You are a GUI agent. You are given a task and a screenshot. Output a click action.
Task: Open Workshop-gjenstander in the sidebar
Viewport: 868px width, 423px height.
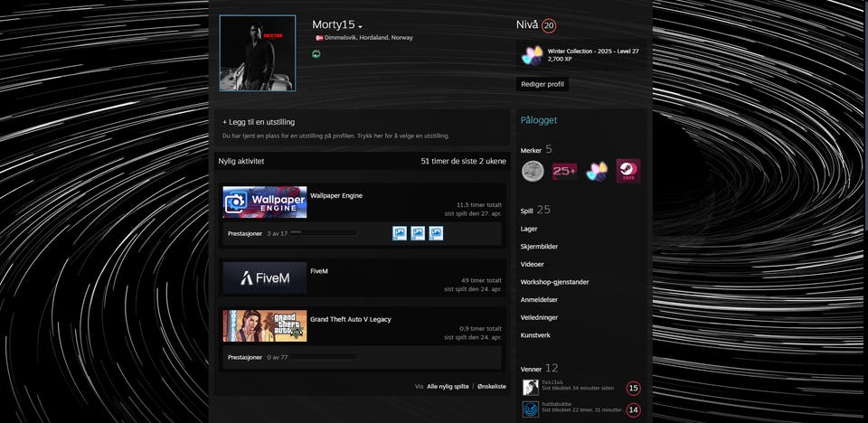pos(554,282)
